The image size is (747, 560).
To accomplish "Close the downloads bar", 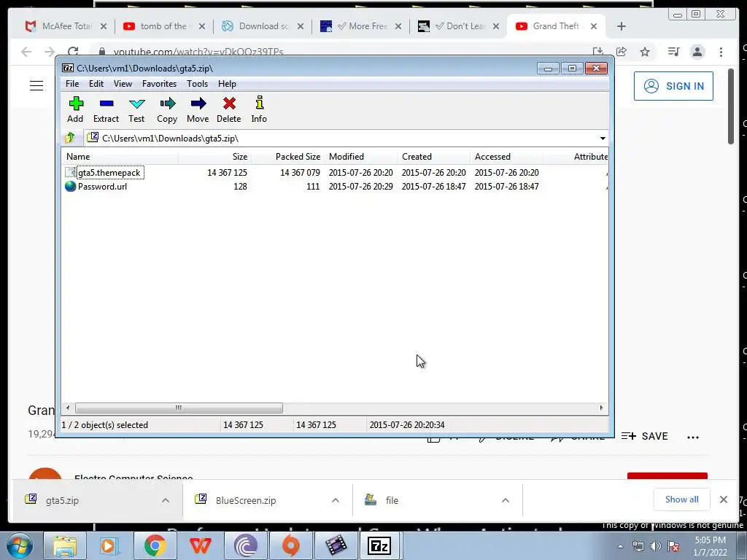I will pos(724,499).
